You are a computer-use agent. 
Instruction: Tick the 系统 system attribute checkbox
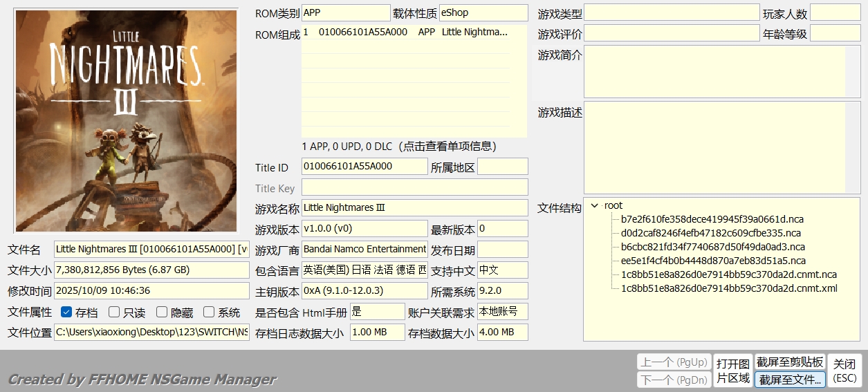pyautogui.click(x=209, y=312)
